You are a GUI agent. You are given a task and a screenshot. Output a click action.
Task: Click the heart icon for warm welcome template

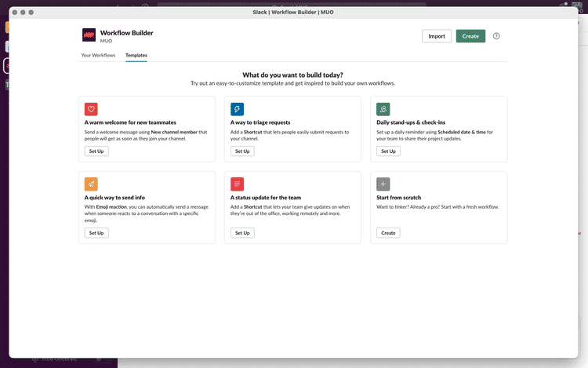tap(91, 109)
